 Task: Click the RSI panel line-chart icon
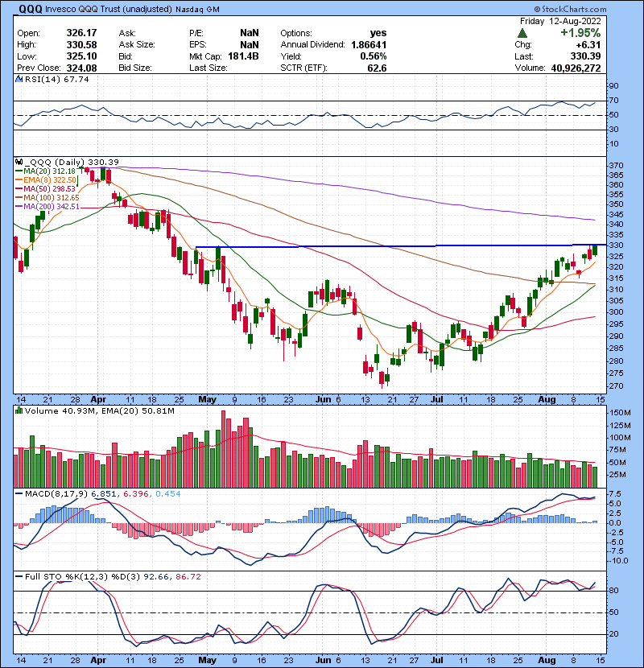tap(19, 79)
